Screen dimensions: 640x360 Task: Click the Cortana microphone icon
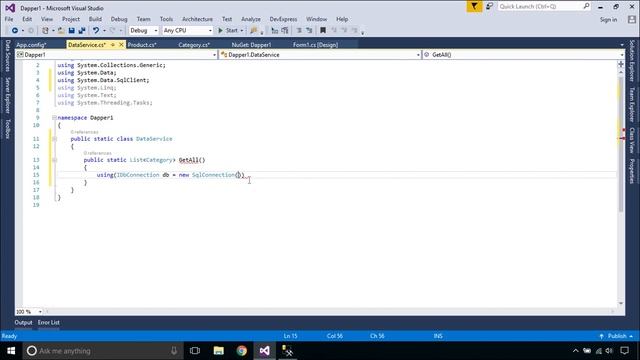(x=174, y=351)
